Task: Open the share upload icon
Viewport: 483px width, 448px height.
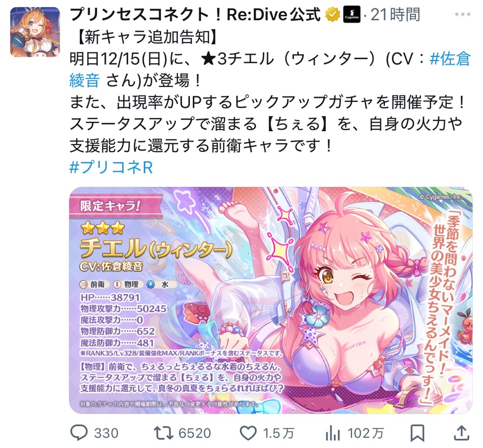Action: (462, 433)
